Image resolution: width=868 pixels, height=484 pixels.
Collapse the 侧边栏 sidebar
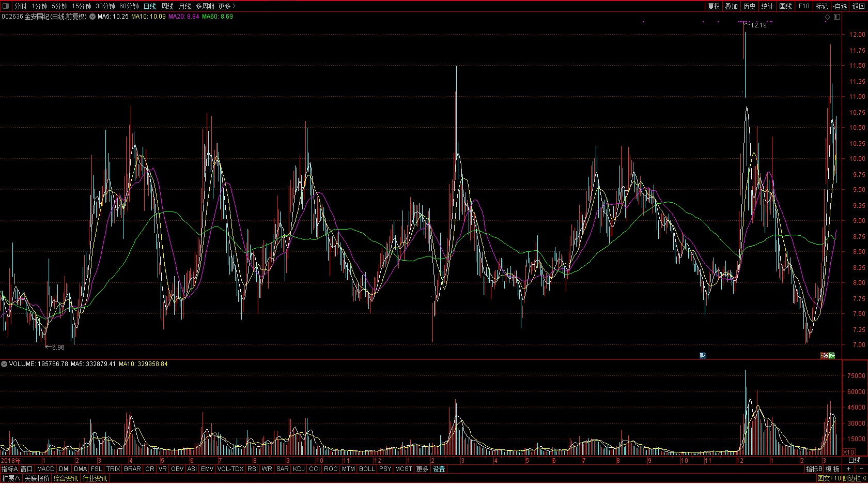855,478
